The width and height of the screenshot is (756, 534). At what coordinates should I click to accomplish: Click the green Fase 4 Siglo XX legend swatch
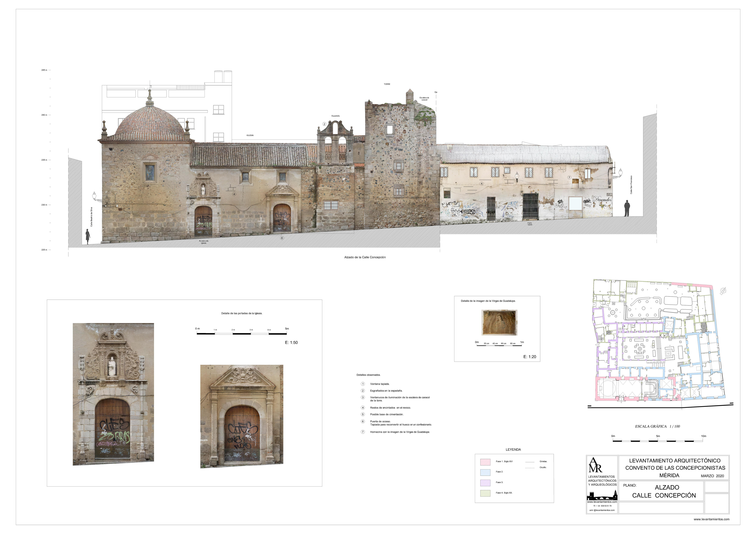(x=485, y=493)
